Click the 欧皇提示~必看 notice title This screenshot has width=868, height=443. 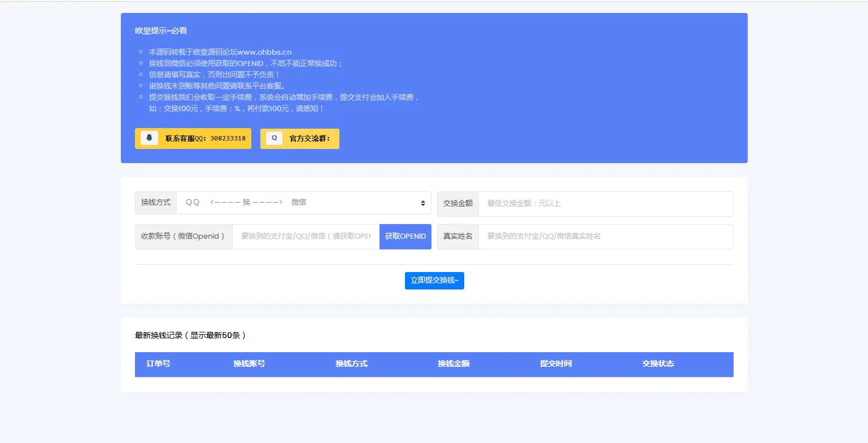coord(162,30)
